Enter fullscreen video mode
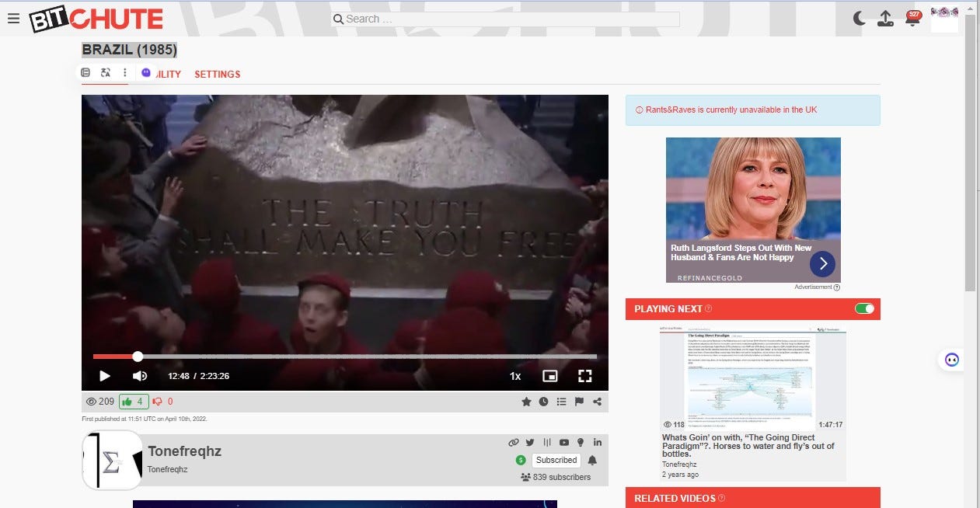The height and width of the screenshot is (508, 980). 585,376
